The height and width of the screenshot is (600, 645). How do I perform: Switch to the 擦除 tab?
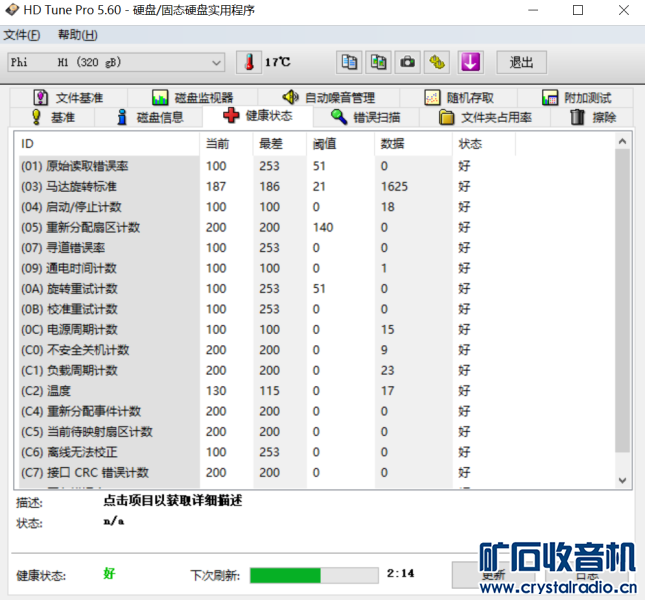pyautogui.click(x=592, y=118)
